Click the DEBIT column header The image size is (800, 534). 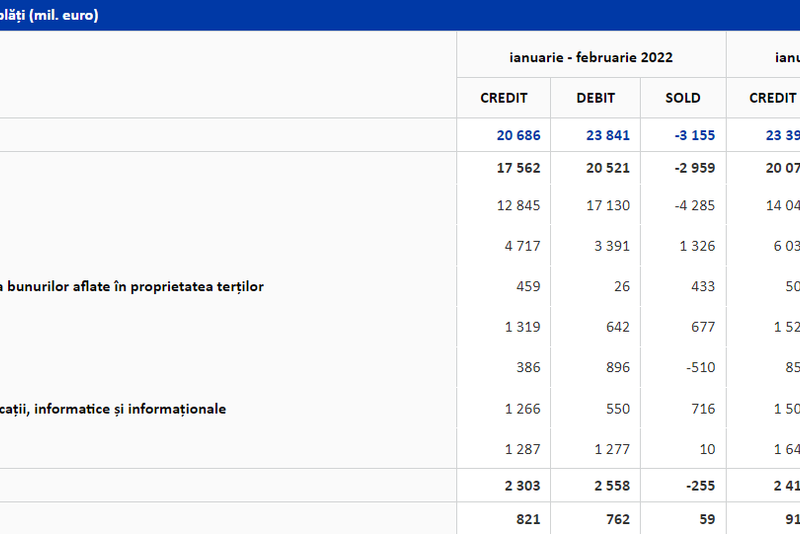pyautogui.click(x=595, y=98)
